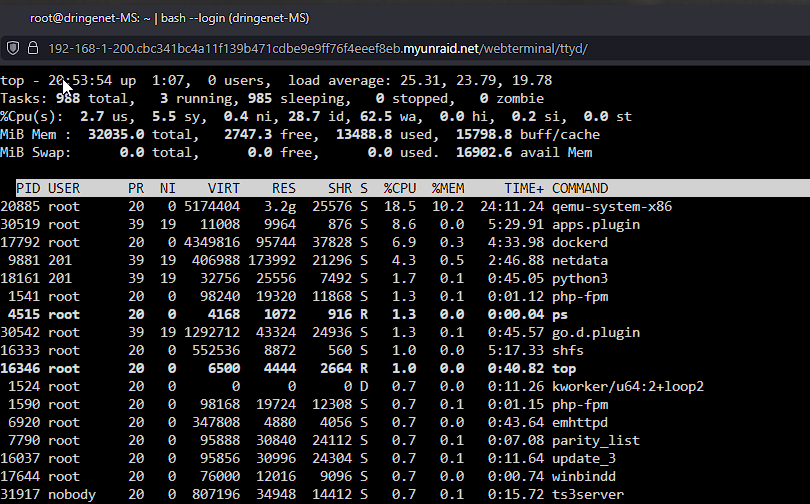Click the dockerd command name
The height and width of the screenshot is (504, 810).
(x=580, y=243)
